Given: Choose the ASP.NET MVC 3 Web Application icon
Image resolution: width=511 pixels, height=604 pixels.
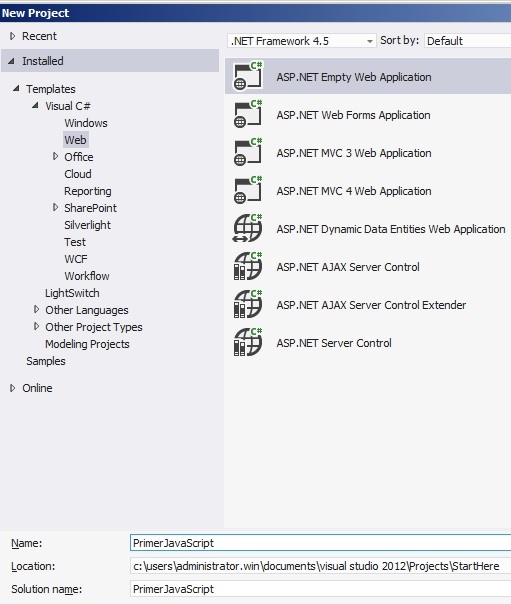Looking at the screenshot, I should [x=248, y=152].
